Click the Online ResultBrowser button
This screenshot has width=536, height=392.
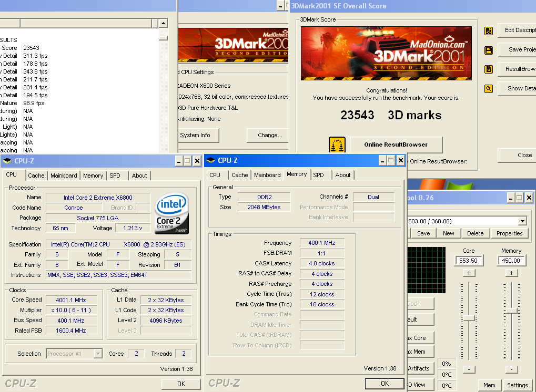coord(396,145)
